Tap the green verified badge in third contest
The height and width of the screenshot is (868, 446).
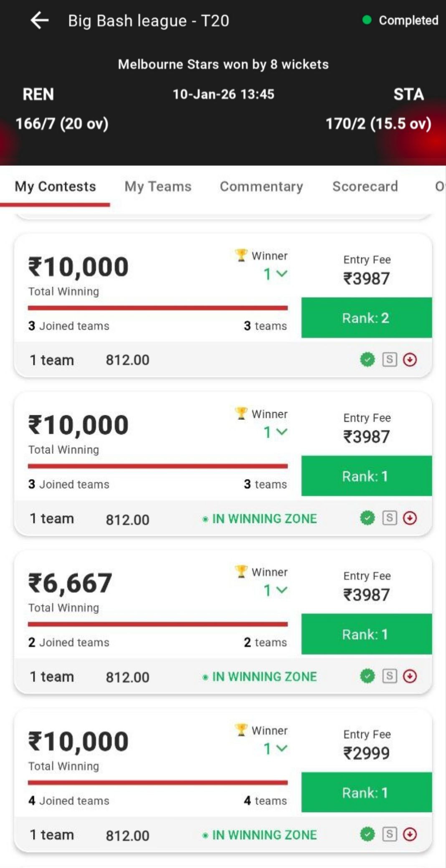pyautogui.click(x=367, y=676)
